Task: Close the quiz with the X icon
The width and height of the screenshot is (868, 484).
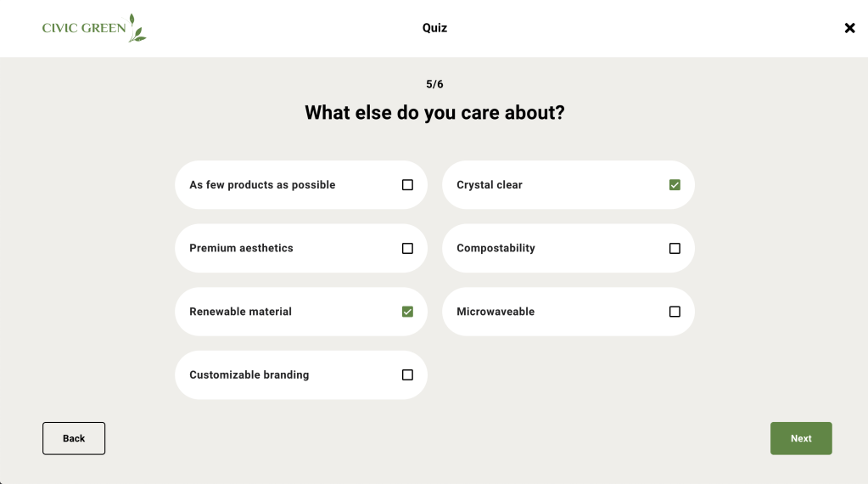Action: coord(849,28)
